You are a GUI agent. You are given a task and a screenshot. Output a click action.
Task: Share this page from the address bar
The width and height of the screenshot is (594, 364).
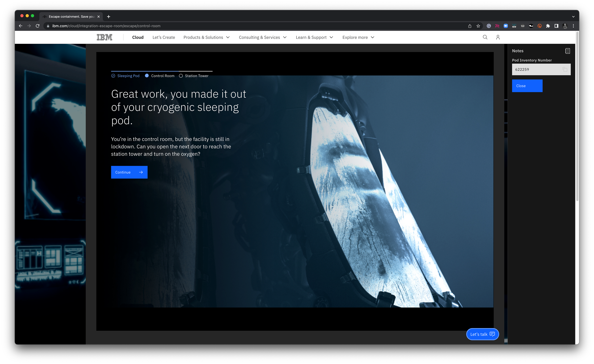tap(470, 26)
